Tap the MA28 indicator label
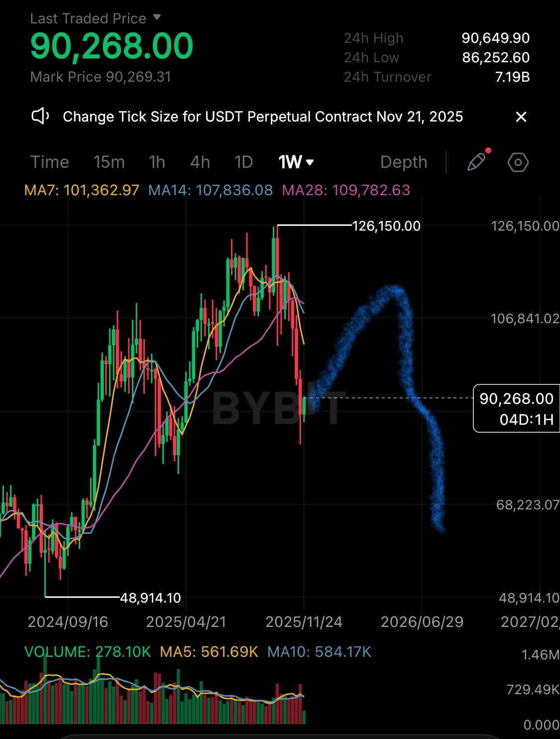This screenshot has height=739, width=560. tap(346, 190)
